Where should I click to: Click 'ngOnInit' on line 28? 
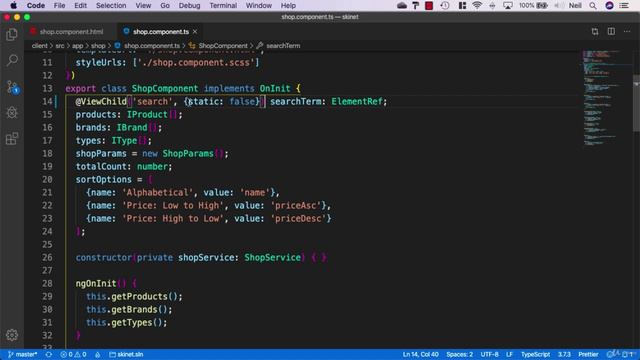point(96,283)
